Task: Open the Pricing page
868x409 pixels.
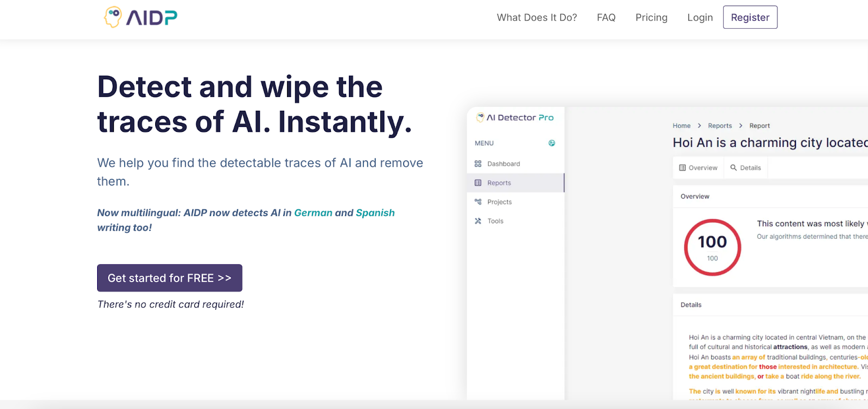Action: [x=652, y=17]
